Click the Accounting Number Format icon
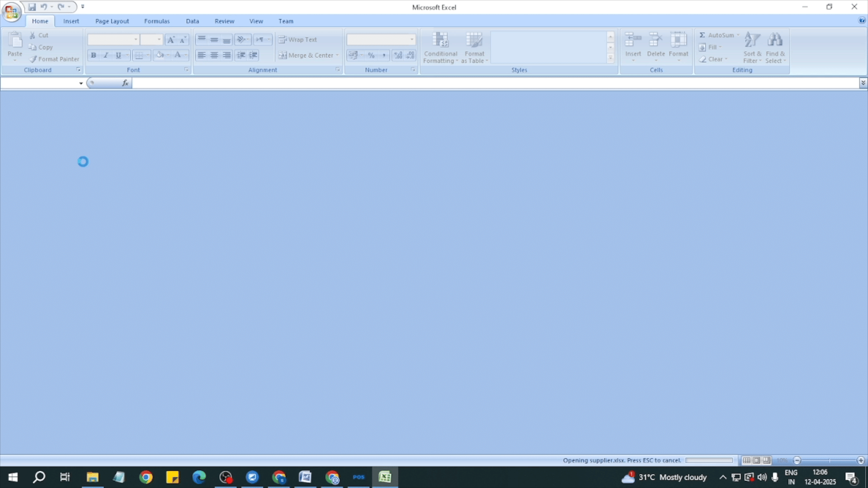This screenshot has width=868, height=488. tap(353, 55)
